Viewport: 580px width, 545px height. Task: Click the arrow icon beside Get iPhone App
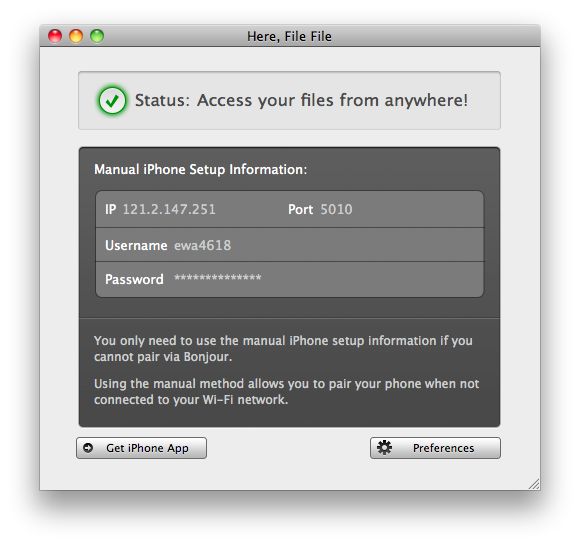[88, 448]
